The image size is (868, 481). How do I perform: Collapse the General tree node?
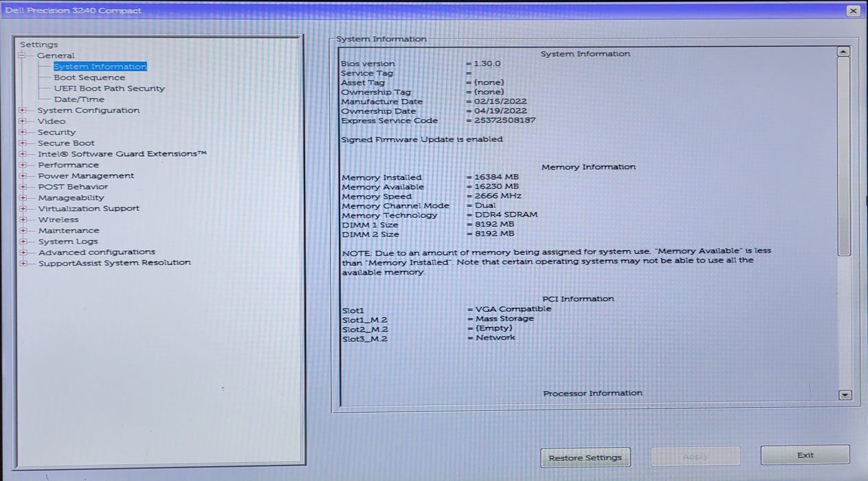tap(22, 56)
